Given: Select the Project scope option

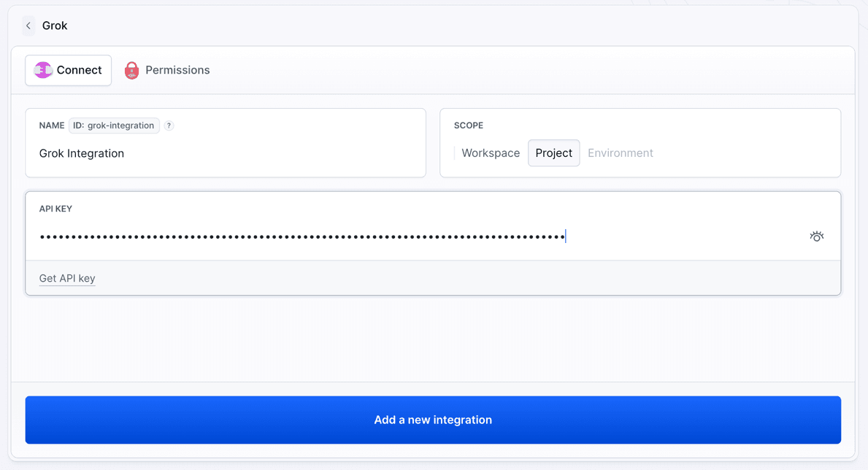Looking at the screenshot, I should [553, 153].
